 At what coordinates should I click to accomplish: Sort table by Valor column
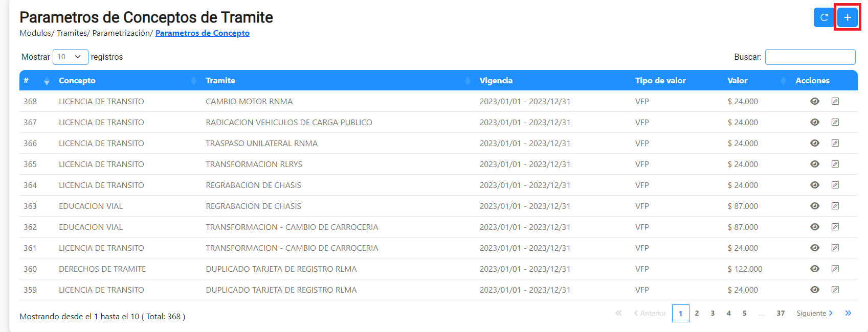(757, 81)
